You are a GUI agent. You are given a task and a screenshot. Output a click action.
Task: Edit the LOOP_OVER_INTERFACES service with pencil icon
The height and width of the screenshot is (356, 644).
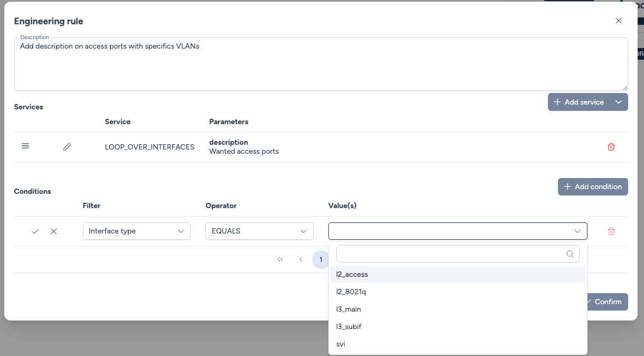coord(67,147)
